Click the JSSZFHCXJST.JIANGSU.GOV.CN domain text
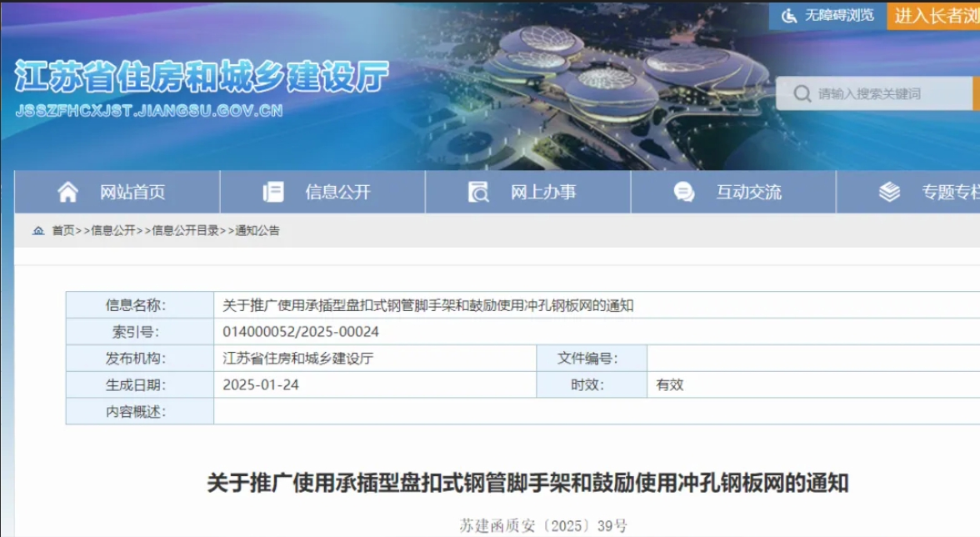Screen dimensions: 980x537 tap(149, 111)
